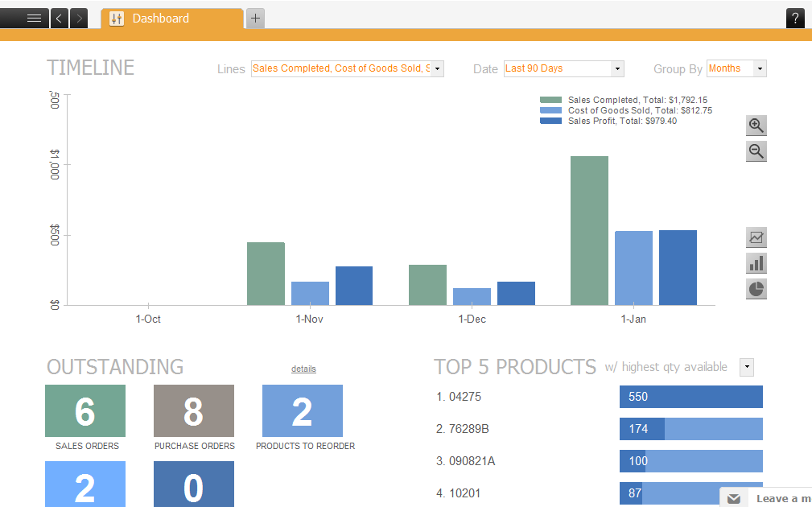Navigate forward with right arrow

click(x=79, y=18)
